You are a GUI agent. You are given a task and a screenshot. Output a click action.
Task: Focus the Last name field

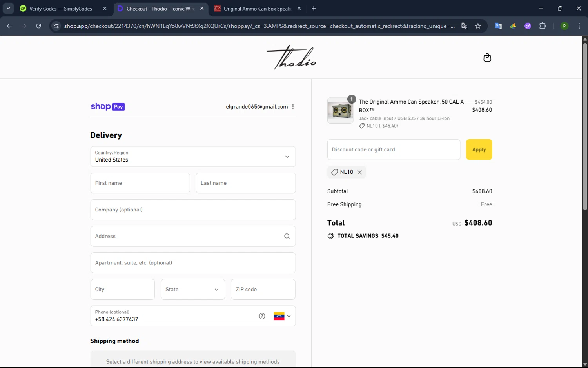click(245, 183)
